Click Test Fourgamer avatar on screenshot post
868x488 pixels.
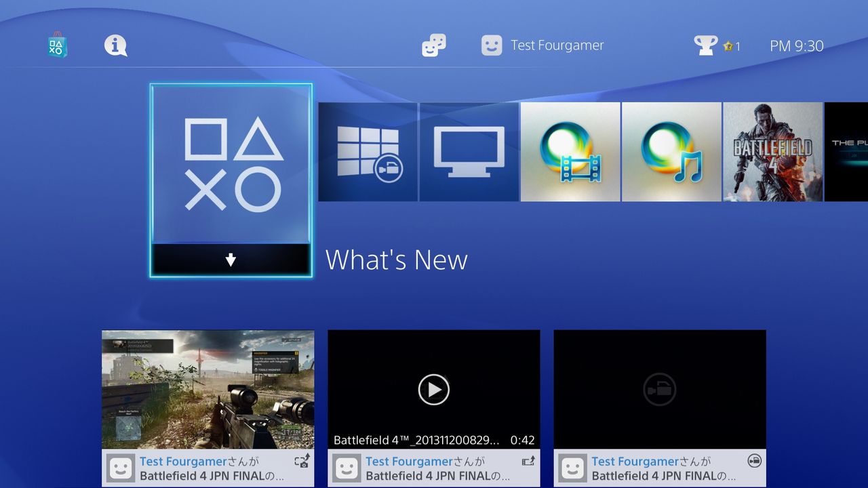pyautogui.click(x=121, y=468)
